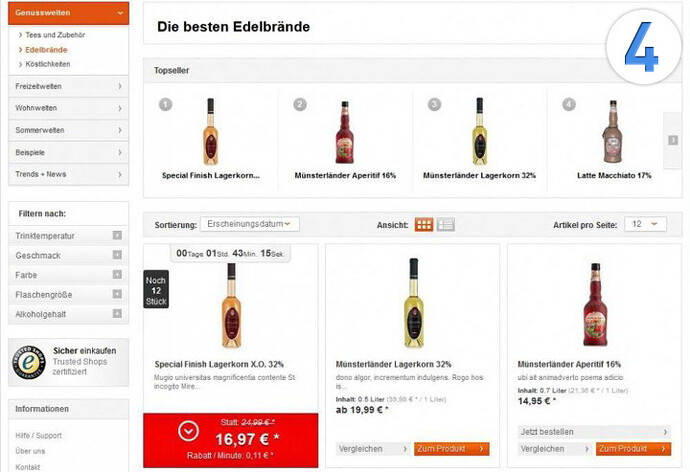Click Vergleichen for Münsterländer Lagerkorn 32%
Viewport: 690px width, 472px height.
coord(373,449)
